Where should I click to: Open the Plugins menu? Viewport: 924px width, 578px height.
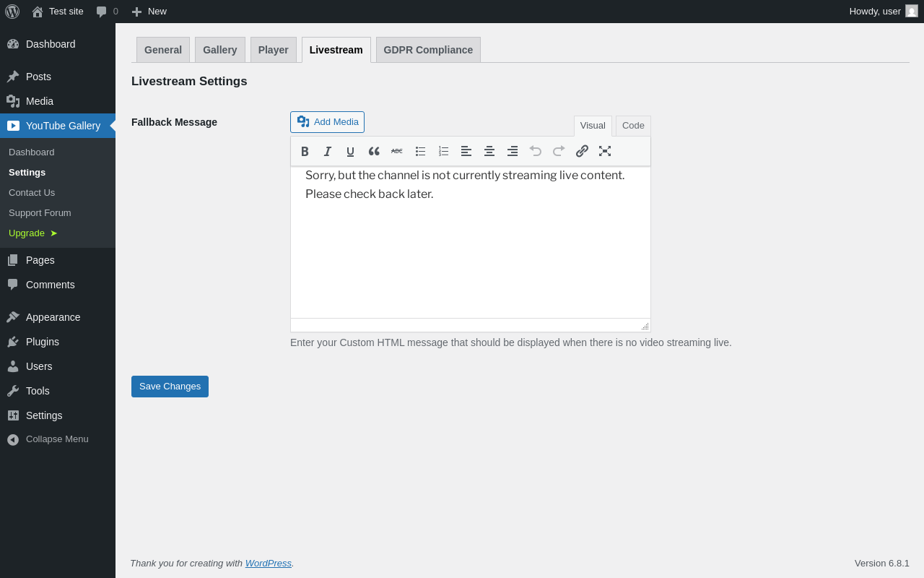tap(58, 342)
